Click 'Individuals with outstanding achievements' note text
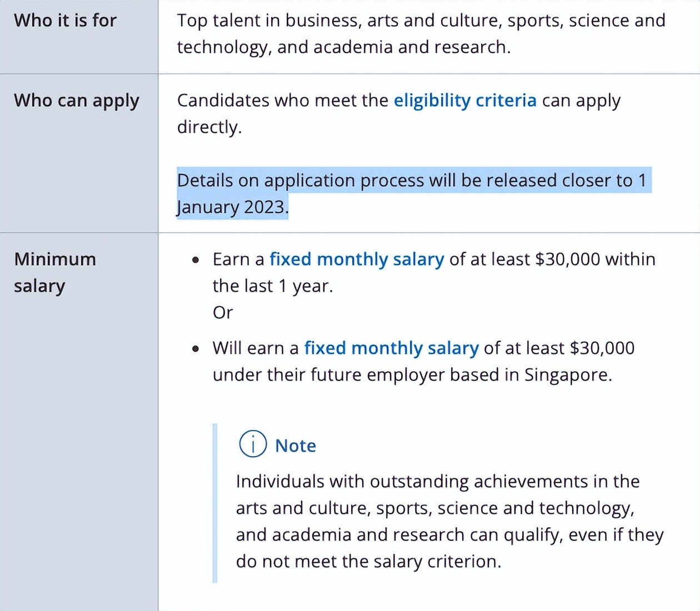 point(438,482)
